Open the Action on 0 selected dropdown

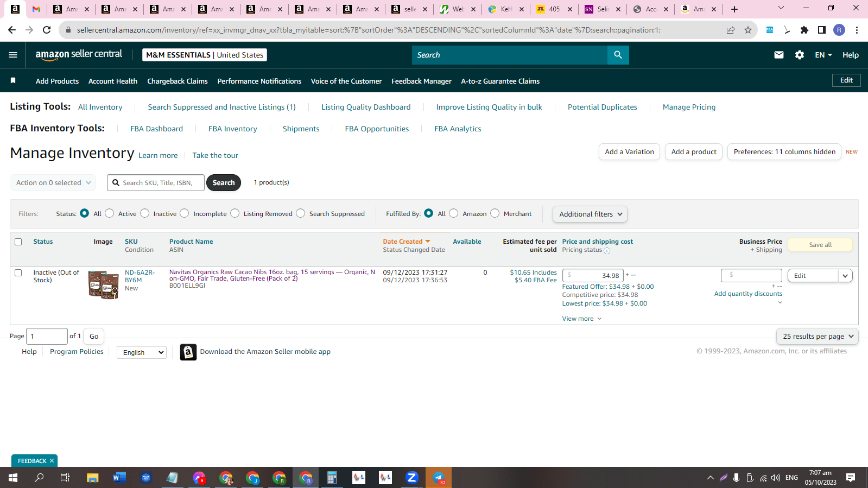pos(53,183)
